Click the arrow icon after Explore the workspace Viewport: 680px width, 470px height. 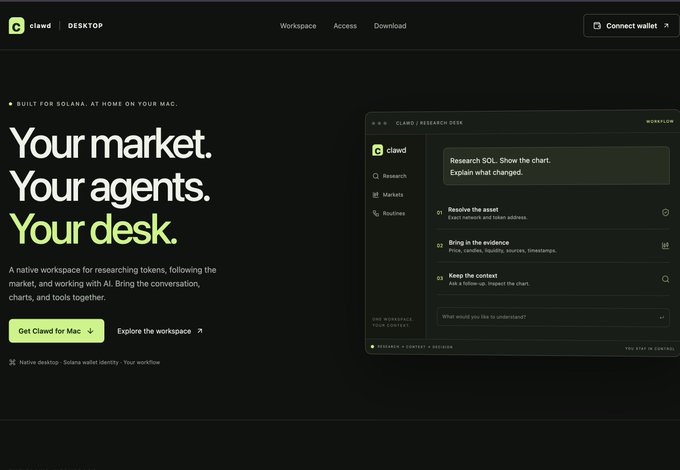point(199,331)
